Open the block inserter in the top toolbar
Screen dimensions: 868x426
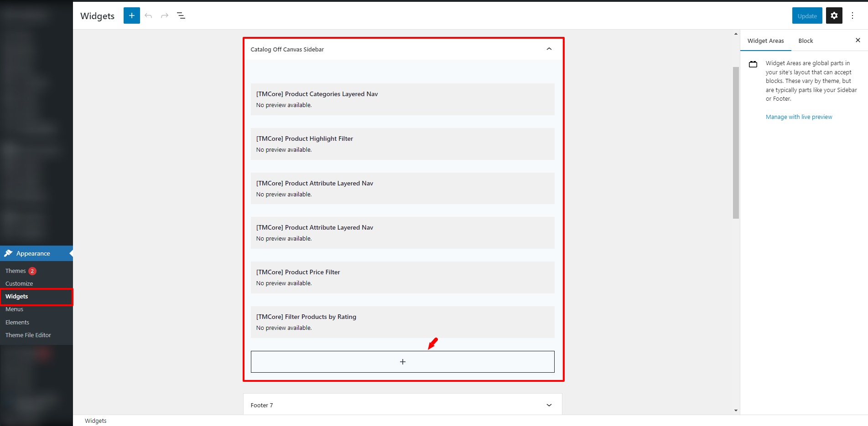click(x=131, y=15)
